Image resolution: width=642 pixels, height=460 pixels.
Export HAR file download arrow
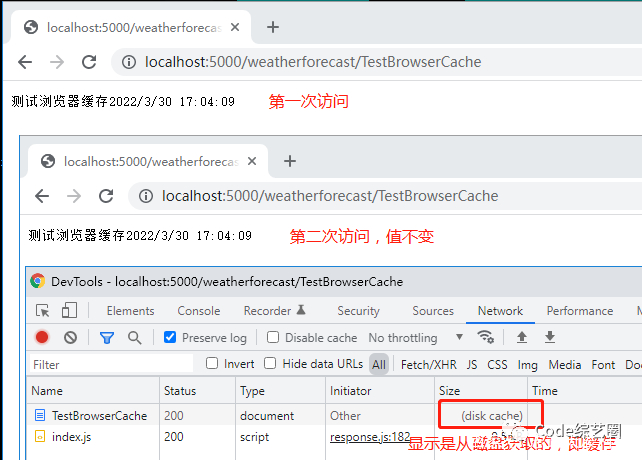pos(550,338)
